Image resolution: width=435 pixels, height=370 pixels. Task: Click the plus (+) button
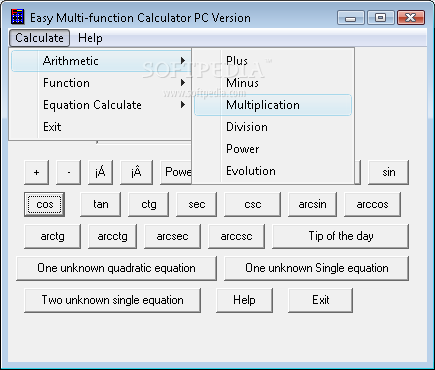tap(37, 172)
